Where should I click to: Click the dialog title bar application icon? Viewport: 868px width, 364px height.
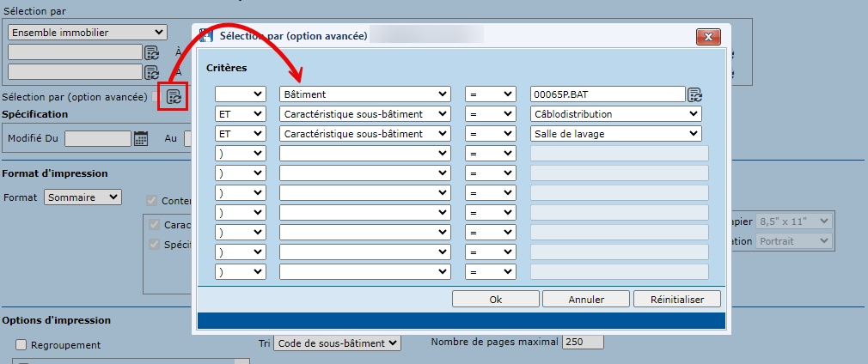click(206, 37)
